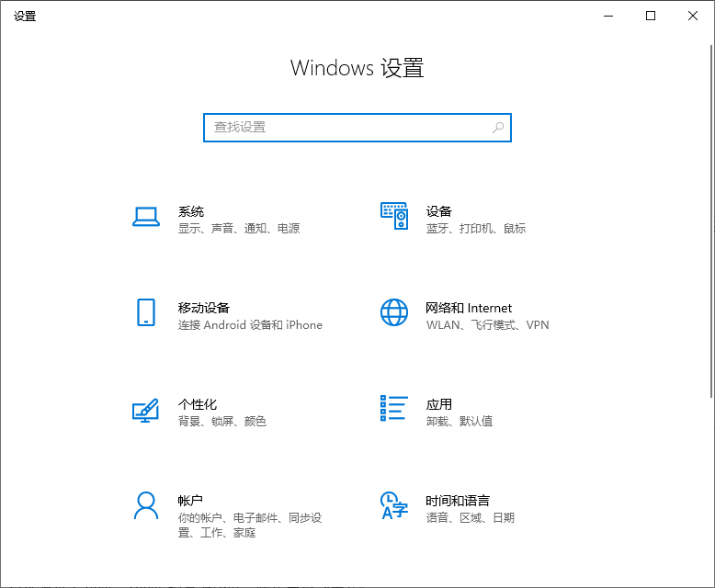Maximize the 设置 window

[x=651, y=16]
